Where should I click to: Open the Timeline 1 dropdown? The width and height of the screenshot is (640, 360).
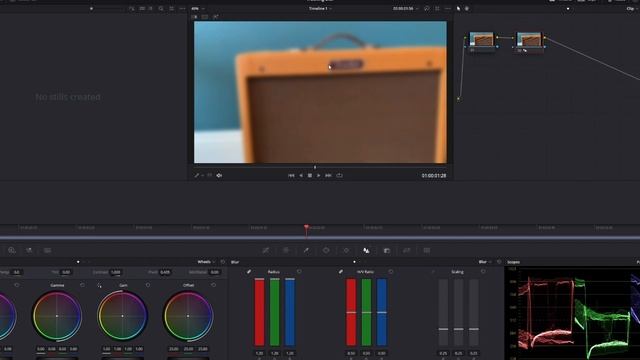320,8
